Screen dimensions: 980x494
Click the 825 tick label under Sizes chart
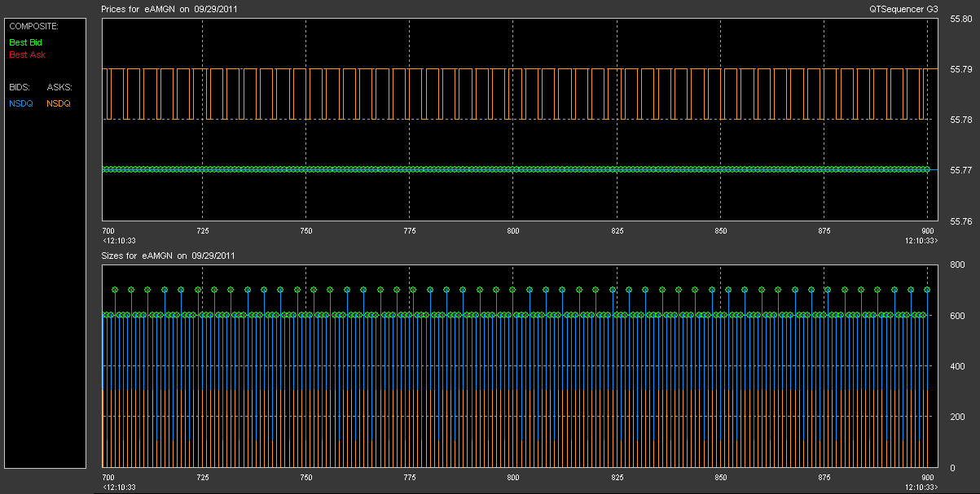(x=617, y=478)
